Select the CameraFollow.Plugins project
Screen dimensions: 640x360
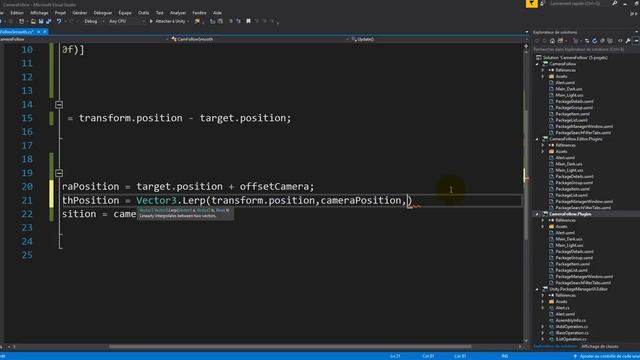coord(570,214)
